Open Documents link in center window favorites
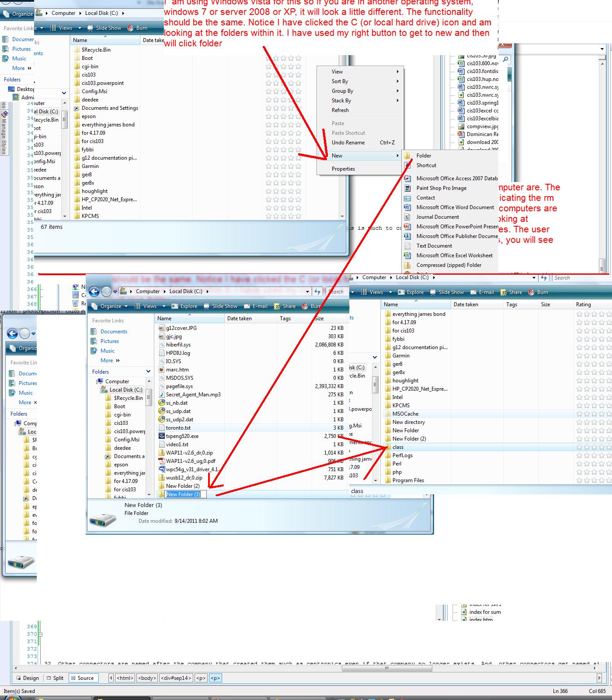Screen dimensions: 612x700 [x=114, y=332]
